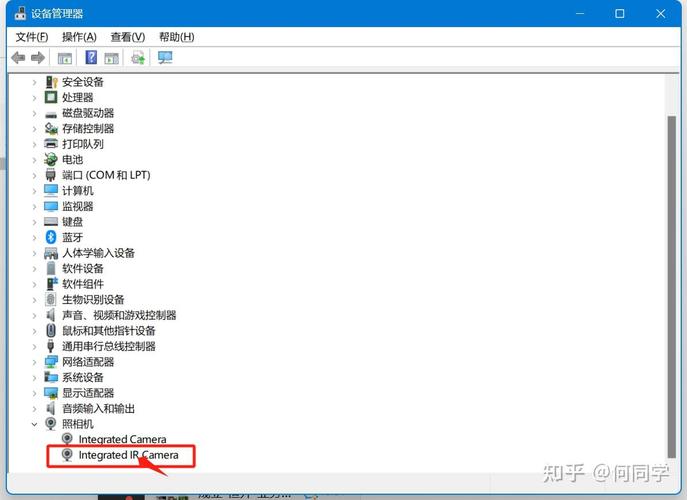Maximize the 设备管理器 window
687x500 pixels.
click(620, 14)
